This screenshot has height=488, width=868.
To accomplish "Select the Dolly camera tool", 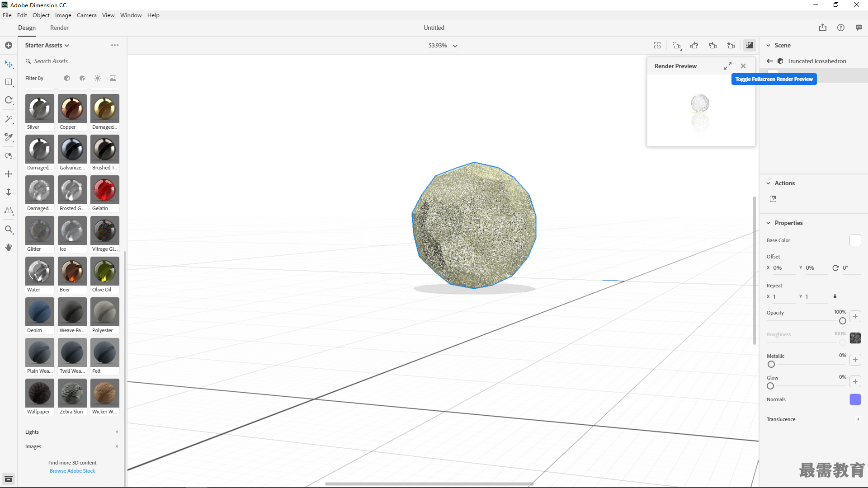I will click(9, 192).
